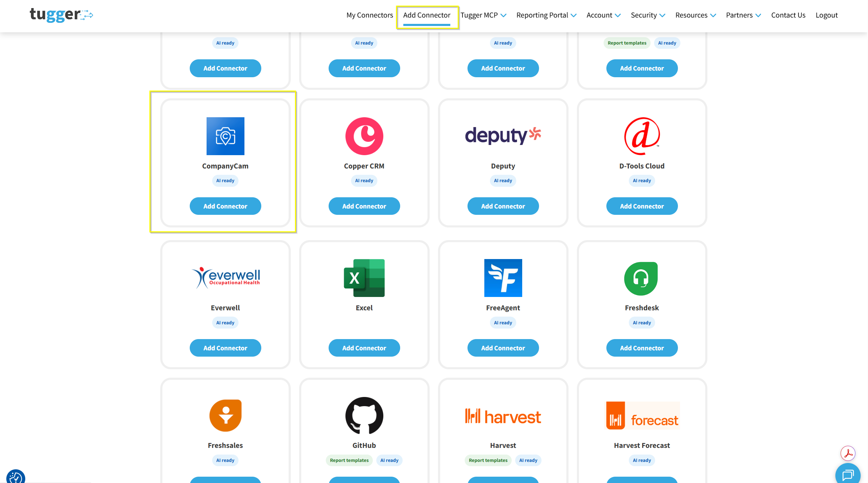
Task: Click AI ready badge under GitHub
Action: pos(389,460)
